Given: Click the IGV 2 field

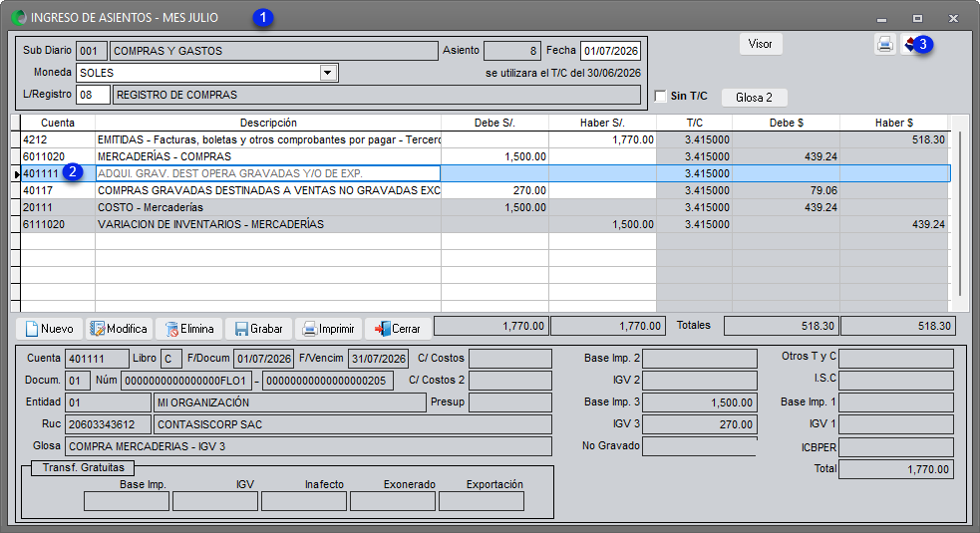Looking at the screenshot, I should click(x=700, y=381).
